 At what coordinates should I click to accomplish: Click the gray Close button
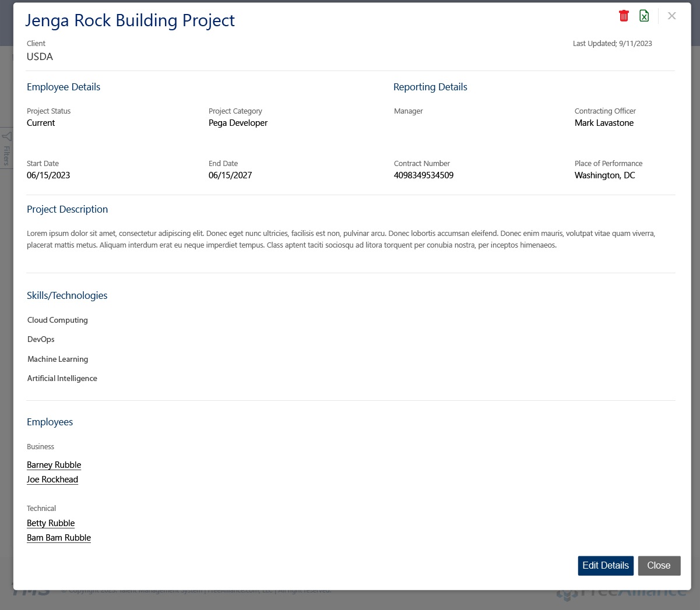pos(659,565)
